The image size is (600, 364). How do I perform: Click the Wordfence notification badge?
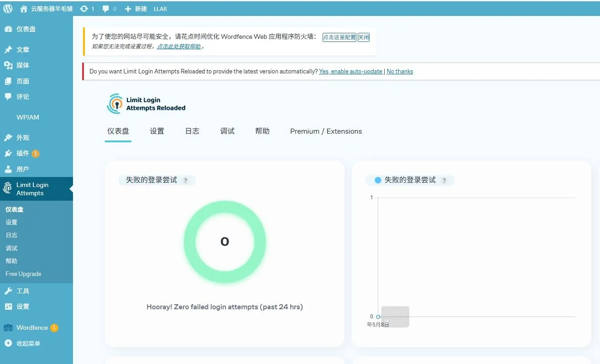[x=54, y=328]
